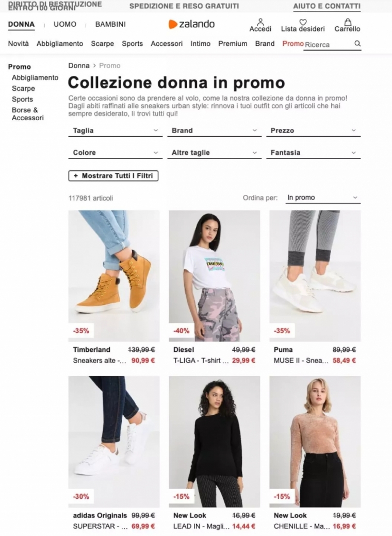Open the Scarpe menu item
Screen dimensions: 392x536
point(103,44)
